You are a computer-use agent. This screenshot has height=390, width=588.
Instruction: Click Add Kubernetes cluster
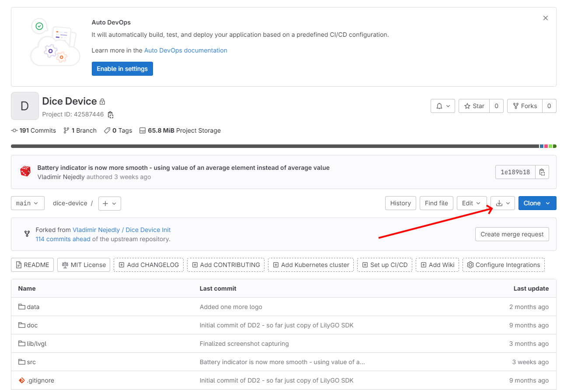click(x=311, y=265)
